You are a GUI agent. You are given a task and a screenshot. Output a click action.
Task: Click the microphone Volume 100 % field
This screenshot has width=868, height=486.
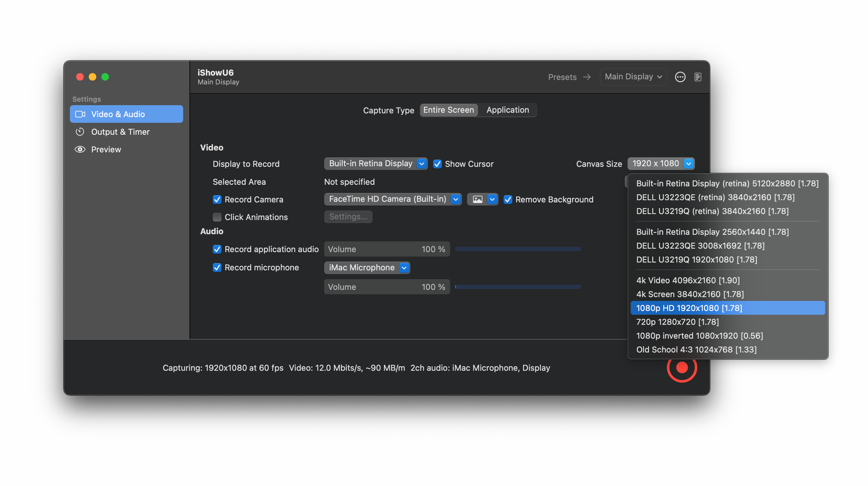point(387,287)
